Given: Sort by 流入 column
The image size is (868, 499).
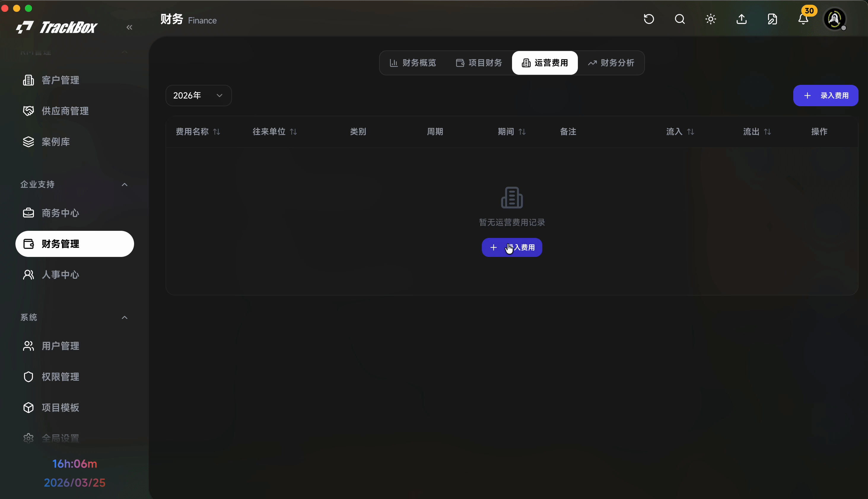Looking at the screenshot, I should pos(680,132).
